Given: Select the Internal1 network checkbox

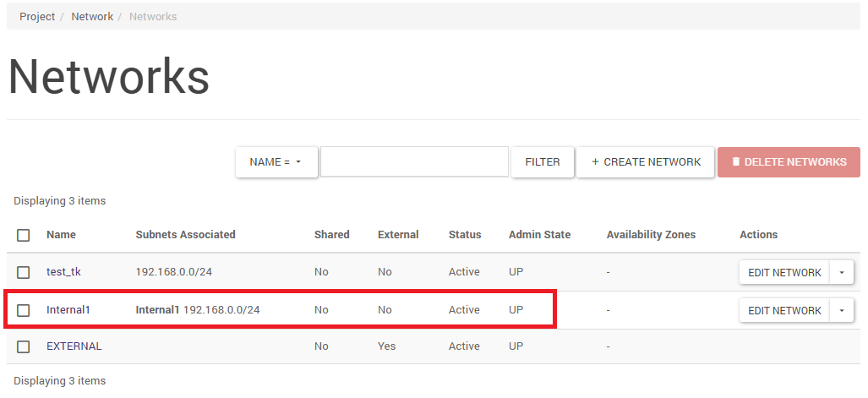Looking at the screenshot, I should (24, 310).
